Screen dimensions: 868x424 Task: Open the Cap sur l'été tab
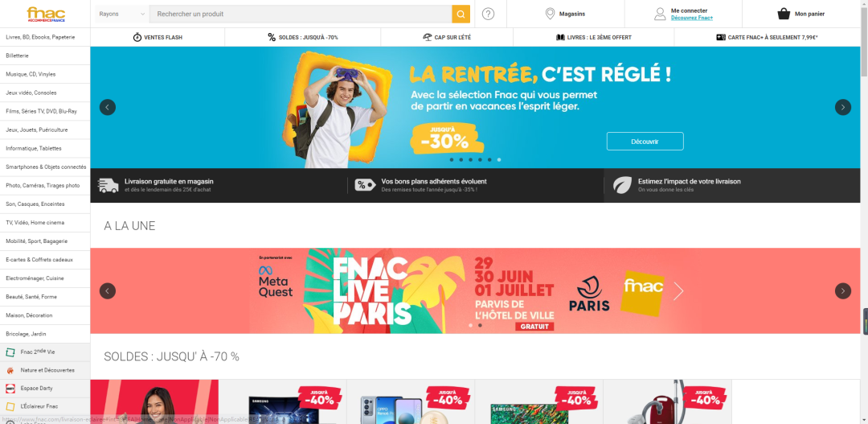tap(447, 37)
